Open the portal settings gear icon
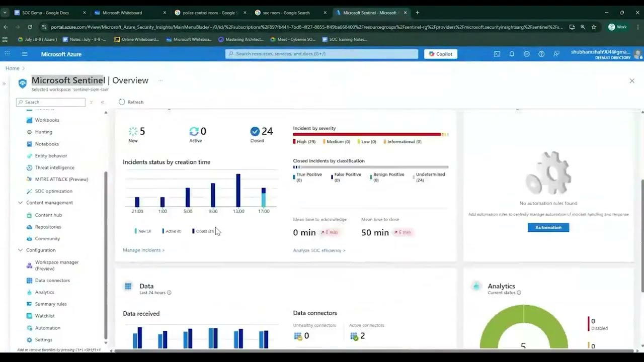The height and width of the screenshot is (362, 644). point(526,54)
